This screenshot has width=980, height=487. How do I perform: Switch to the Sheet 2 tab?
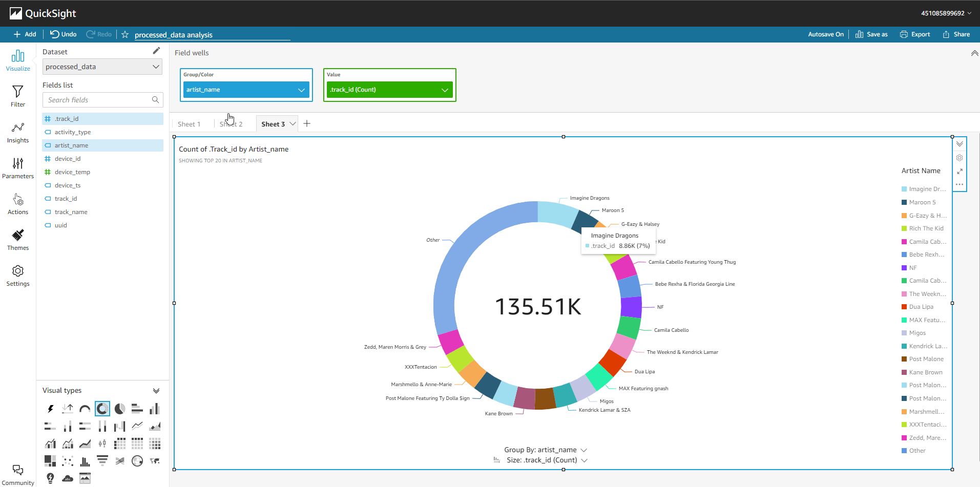pyautogui.click(x=231, y=124)
